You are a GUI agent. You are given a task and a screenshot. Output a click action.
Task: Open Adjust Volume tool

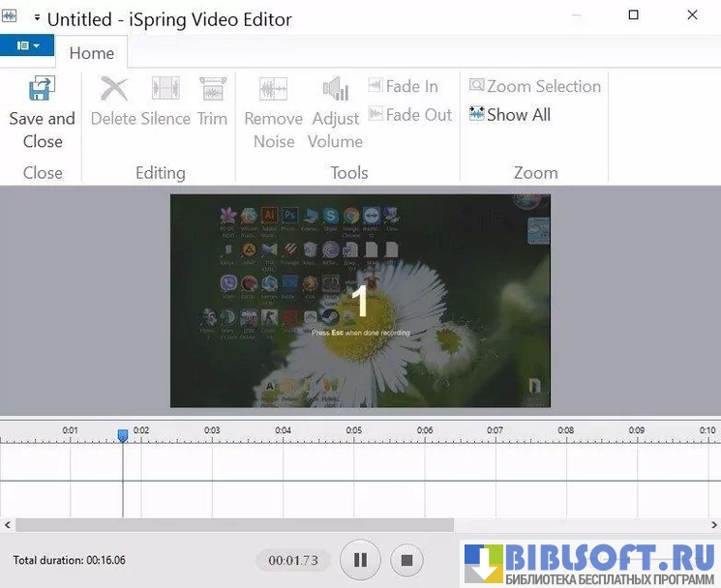pos(335,90)
